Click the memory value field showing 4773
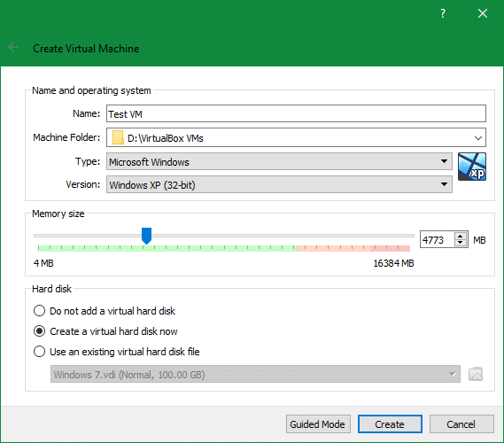This screenshot has height=443, width=504. [437, 240]
